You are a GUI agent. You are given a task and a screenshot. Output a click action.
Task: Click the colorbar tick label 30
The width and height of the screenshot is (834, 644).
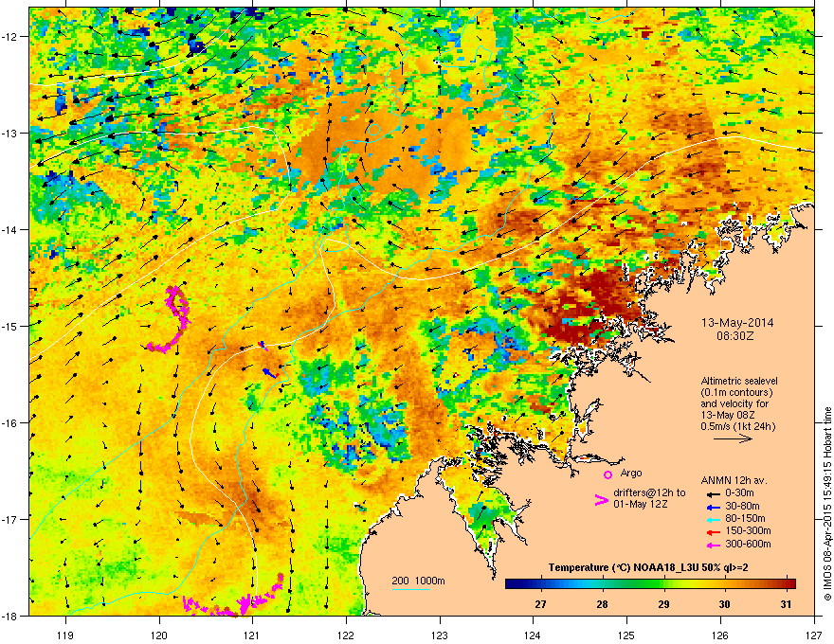coord(724,604)
